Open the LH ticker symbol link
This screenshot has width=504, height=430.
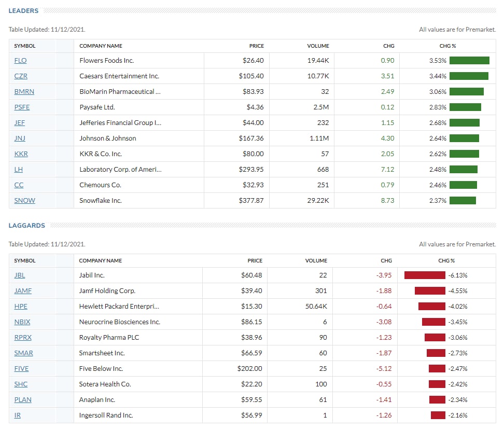click(x=18, y=169)
